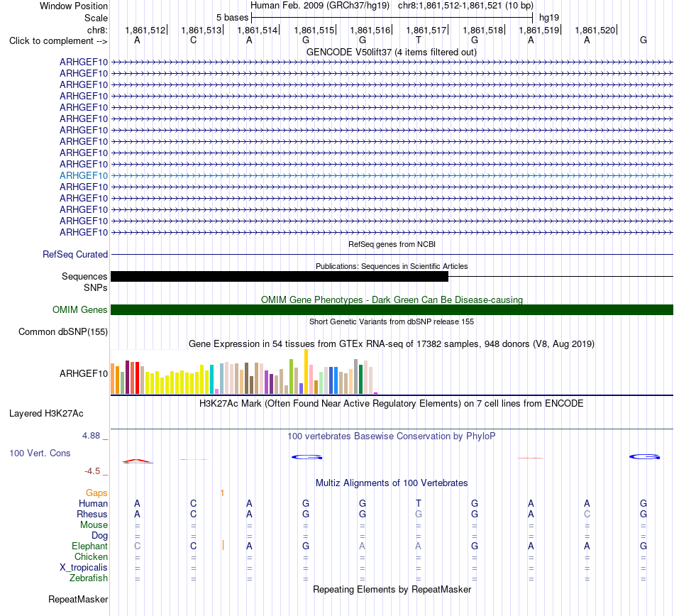
Task: Open the OMIM Gene Phenotypes track title
Action: [x=392, y=299]
